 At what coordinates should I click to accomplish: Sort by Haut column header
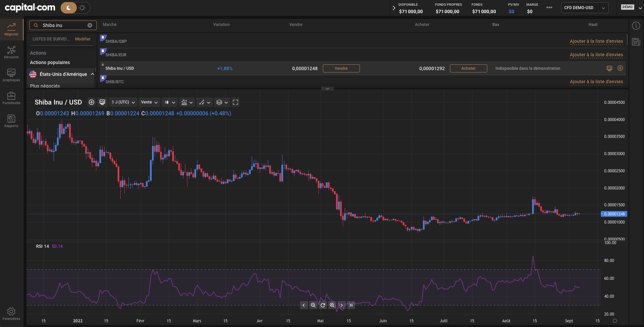pyautogui.click(x=593, y=25)
